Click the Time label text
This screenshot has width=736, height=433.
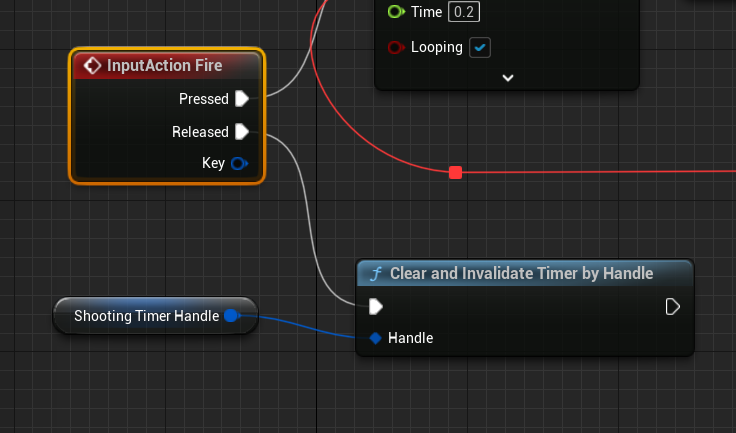426,12
